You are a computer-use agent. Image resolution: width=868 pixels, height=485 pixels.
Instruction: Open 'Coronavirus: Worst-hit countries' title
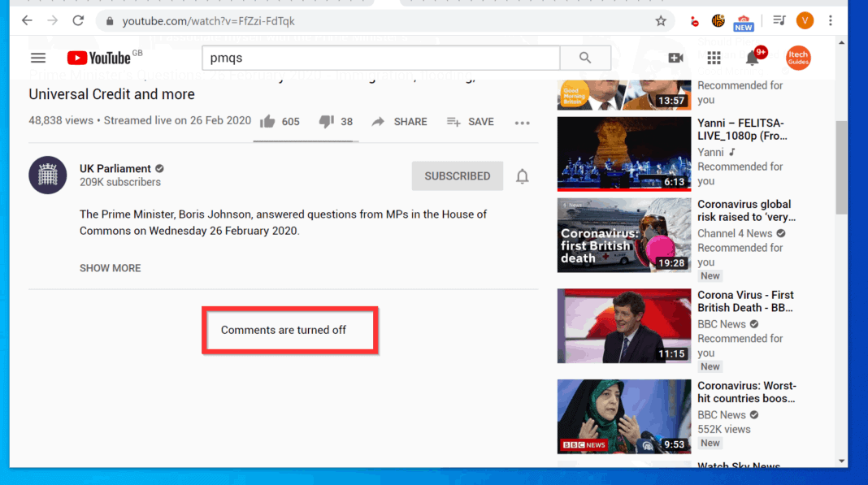click(747, 392)
